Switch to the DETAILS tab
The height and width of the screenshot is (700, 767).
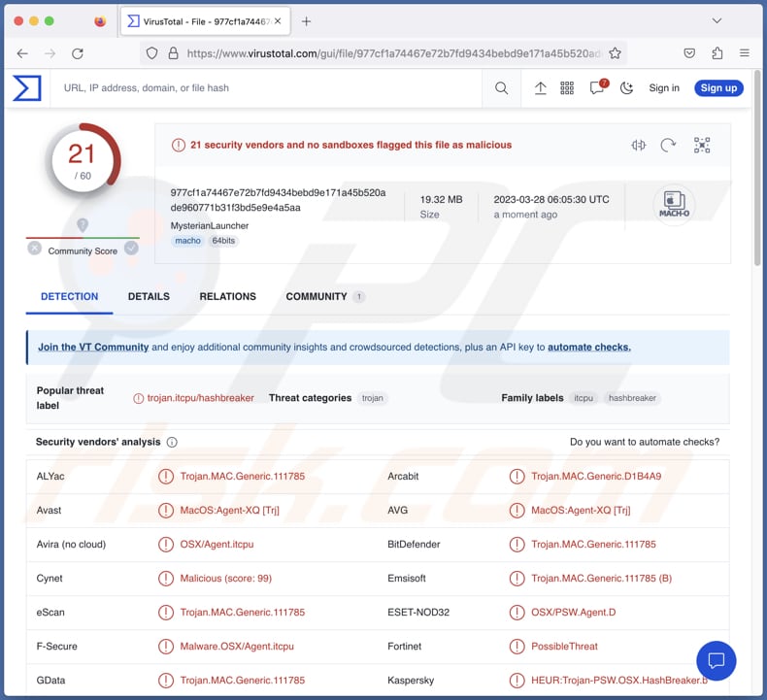click(149, 296)
